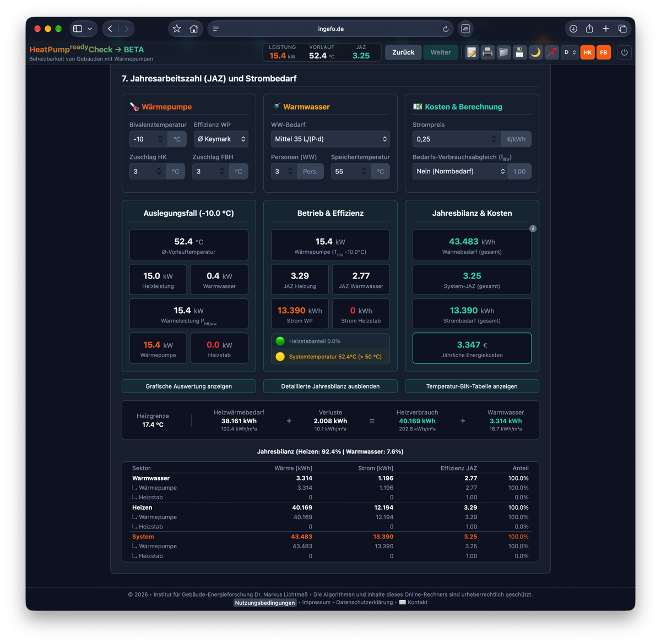This screenshot has height=644, width=661.
Task: Click the Zurück navigation button
Action: [403, 52]
